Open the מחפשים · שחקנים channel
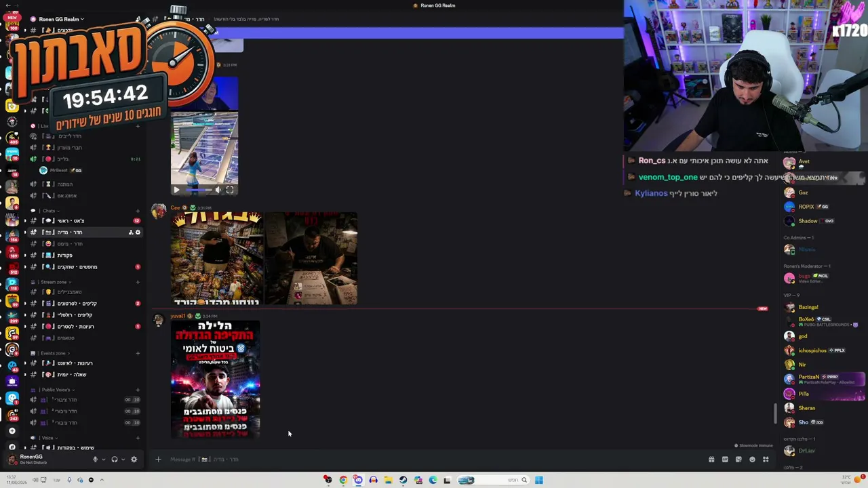Viewport: 868px width, 488px height. 85,267
